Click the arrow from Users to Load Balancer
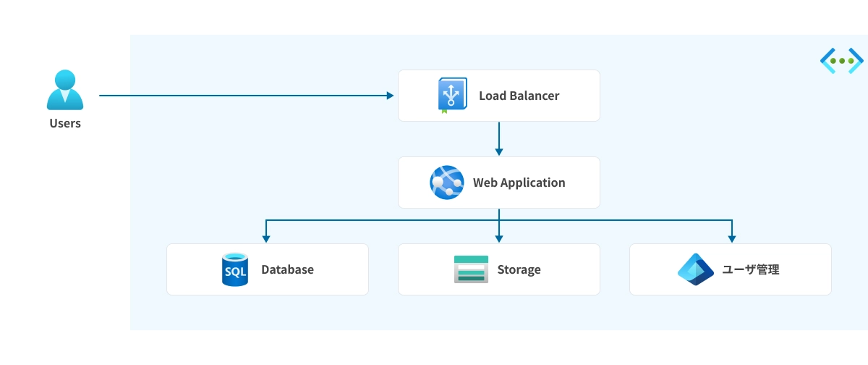 (x=246, y=96)
